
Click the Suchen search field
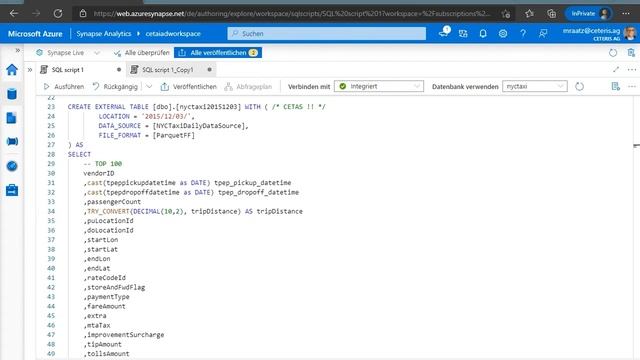327,33
